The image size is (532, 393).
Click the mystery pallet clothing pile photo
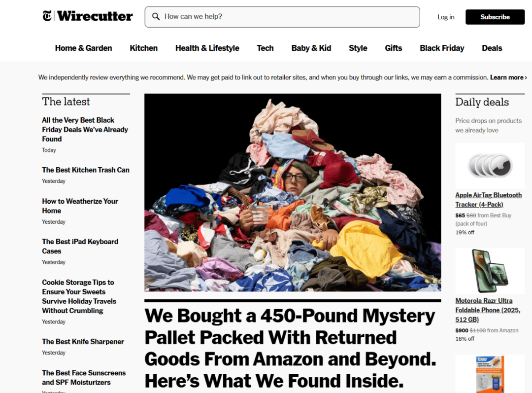coord(293,193)
